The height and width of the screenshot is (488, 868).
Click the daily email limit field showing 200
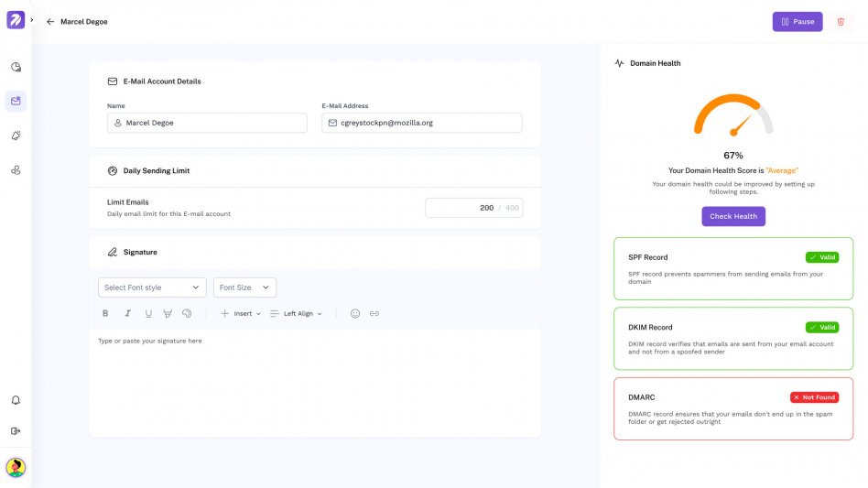point(474,208)
